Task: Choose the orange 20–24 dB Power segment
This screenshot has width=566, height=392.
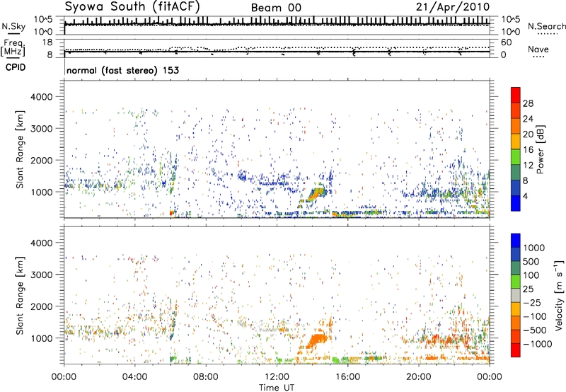Action: (516, 126)
